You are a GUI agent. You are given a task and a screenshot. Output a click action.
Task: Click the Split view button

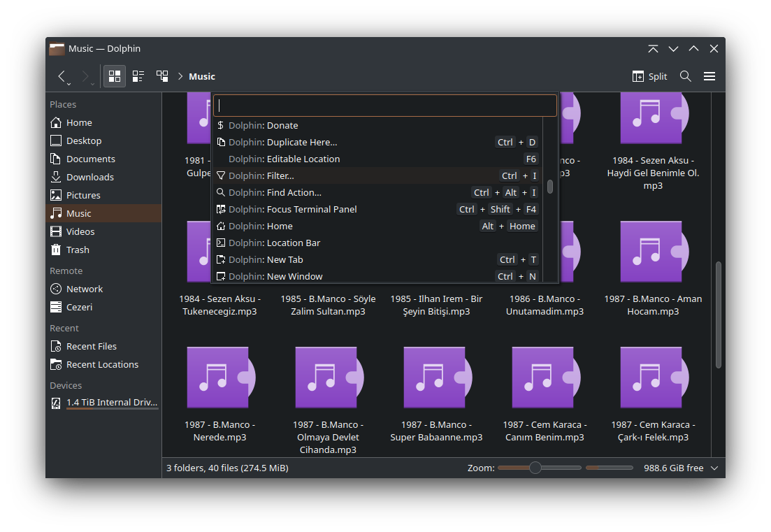point(649,76)
